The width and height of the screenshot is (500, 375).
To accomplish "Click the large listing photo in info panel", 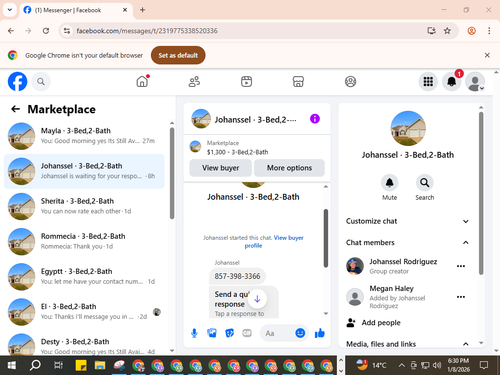I will (x=408, y=128).
